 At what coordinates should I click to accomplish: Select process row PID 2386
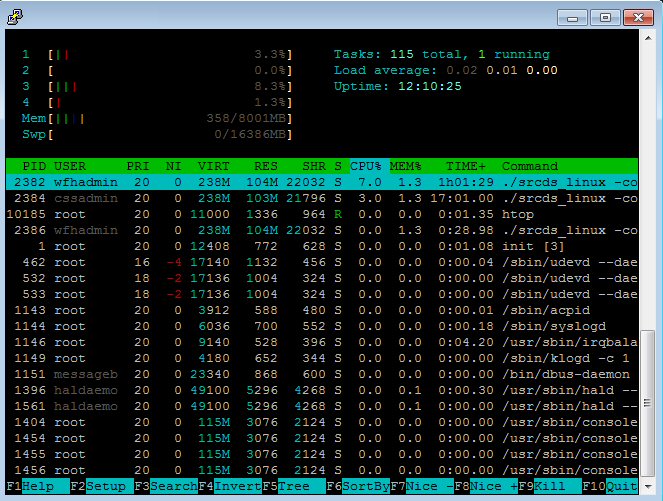pos(322,230)
